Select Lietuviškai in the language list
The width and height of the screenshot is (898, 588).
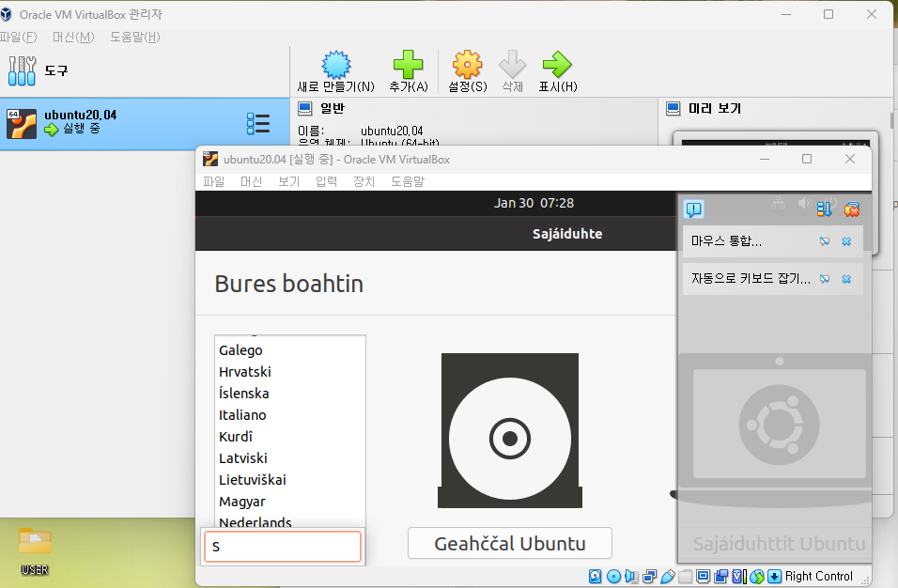(x=290, y=480)
